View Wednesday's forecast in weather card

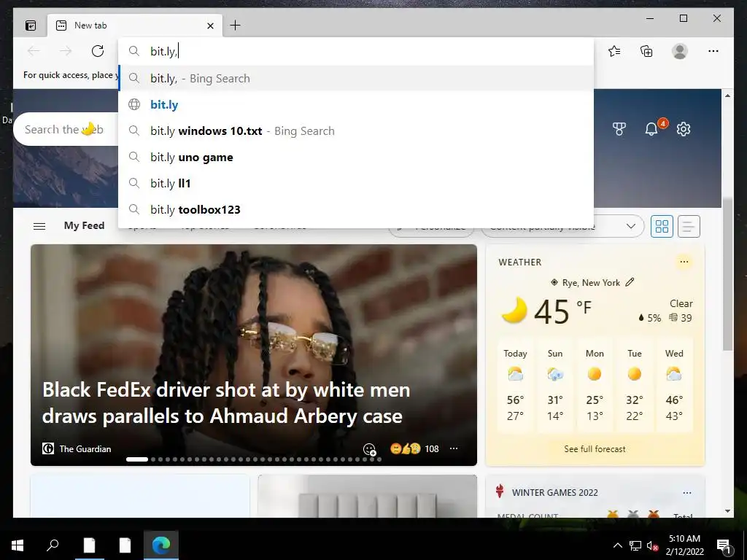(674, 386)
